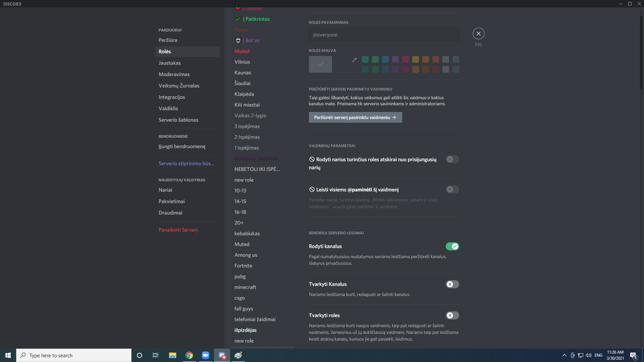
Task: Close settings with the ESC X icon
Action: tap(478, 34)
